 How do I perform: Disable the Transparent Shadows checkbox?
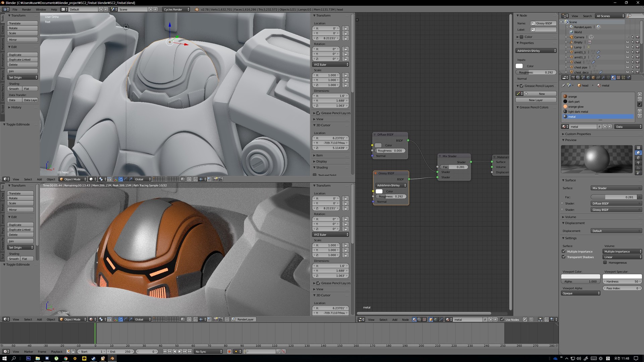point(563,257)
